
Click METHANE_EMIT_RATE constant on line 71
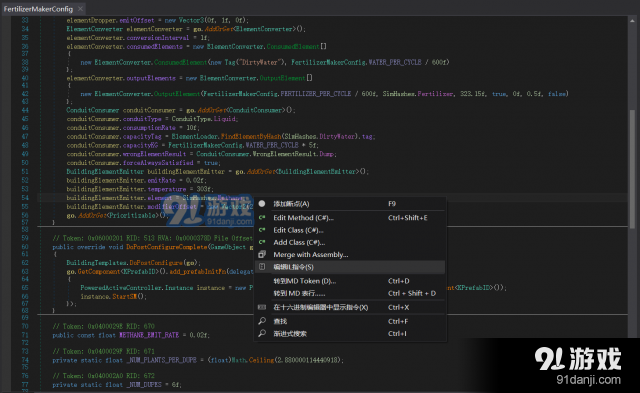tap(149, 335)
